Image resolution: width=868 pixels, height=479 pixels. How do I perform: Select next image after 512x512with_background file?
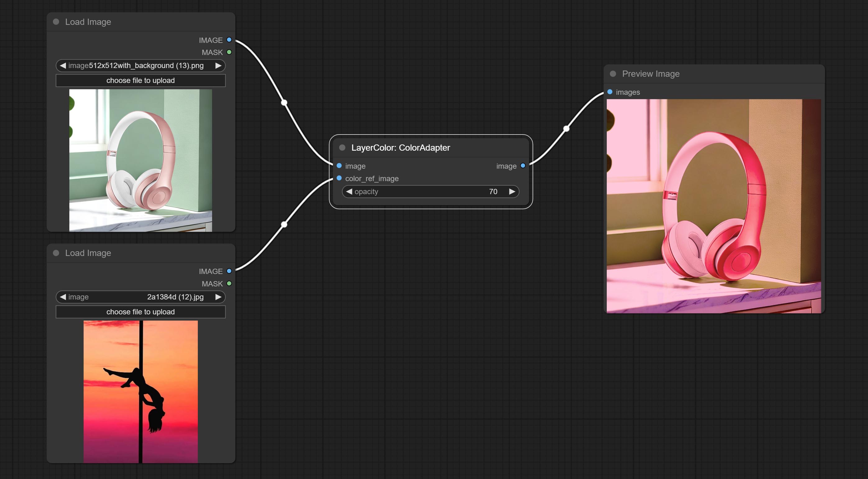[218, 66]
